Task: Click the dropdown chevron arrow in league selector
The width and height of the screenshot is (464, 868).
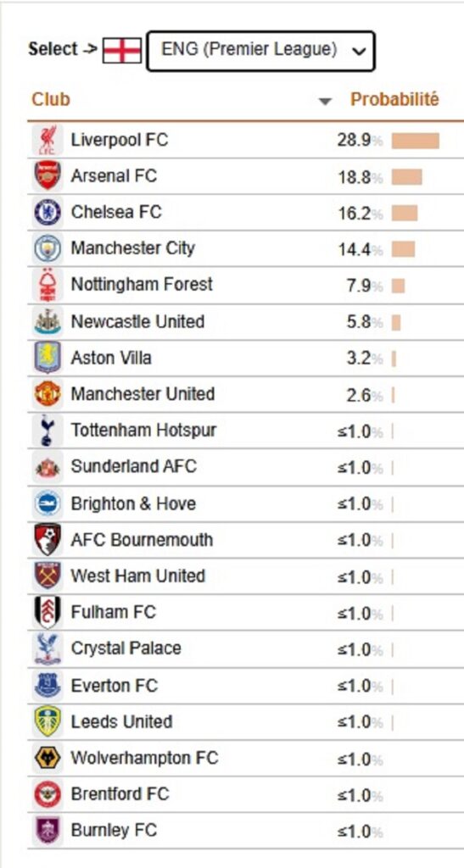Action: click(359, 52)
